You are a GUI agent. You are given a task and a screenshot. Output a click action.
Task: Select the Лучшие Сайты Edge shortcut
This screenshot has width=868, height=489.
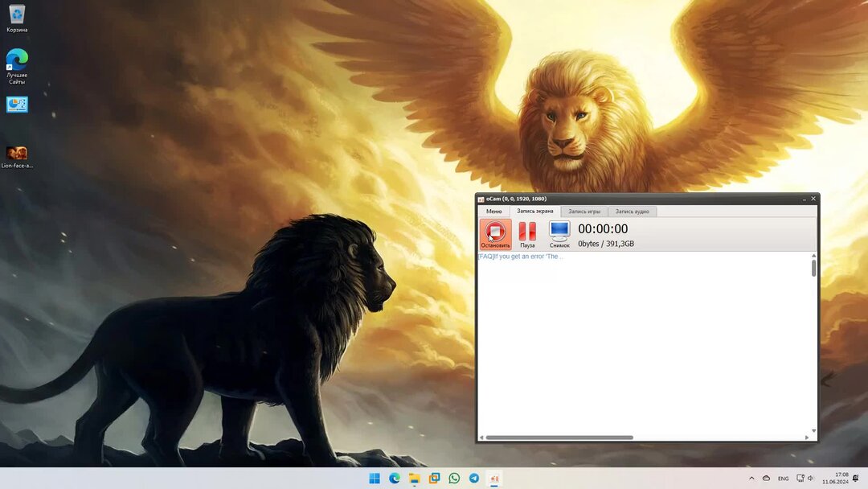[x=17, y=67]
